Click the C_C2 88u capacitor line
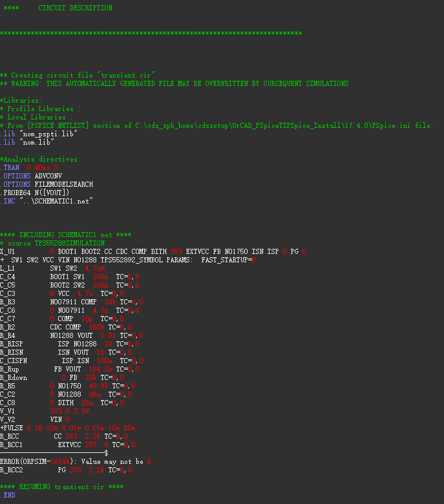 [x=66, y=394]
